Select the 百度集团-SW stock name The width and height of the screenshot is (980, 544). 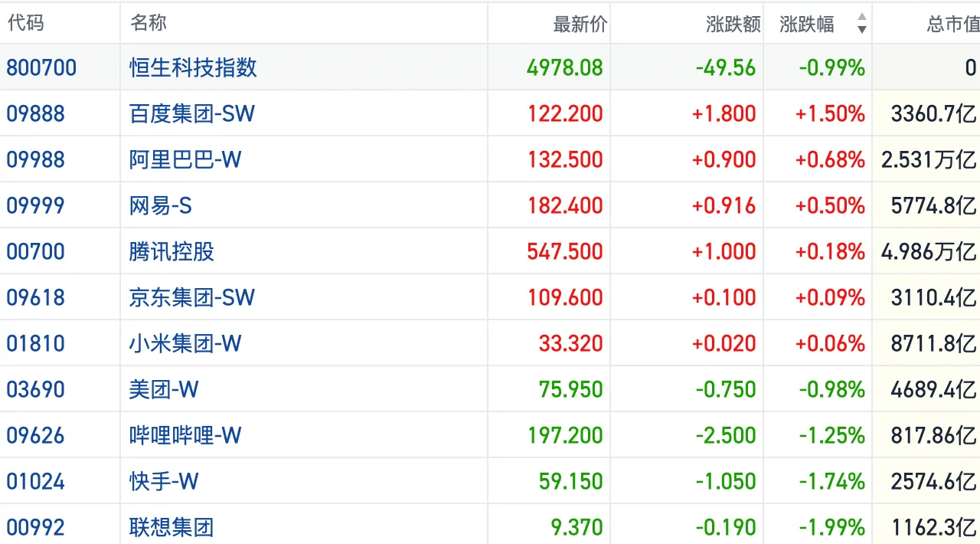191,113
